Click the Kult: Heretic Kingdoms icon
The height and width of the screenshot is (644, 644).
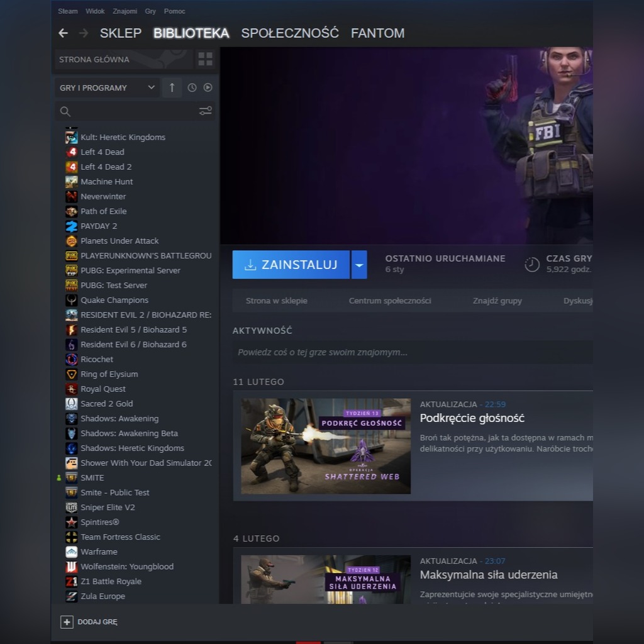[72, 137]
